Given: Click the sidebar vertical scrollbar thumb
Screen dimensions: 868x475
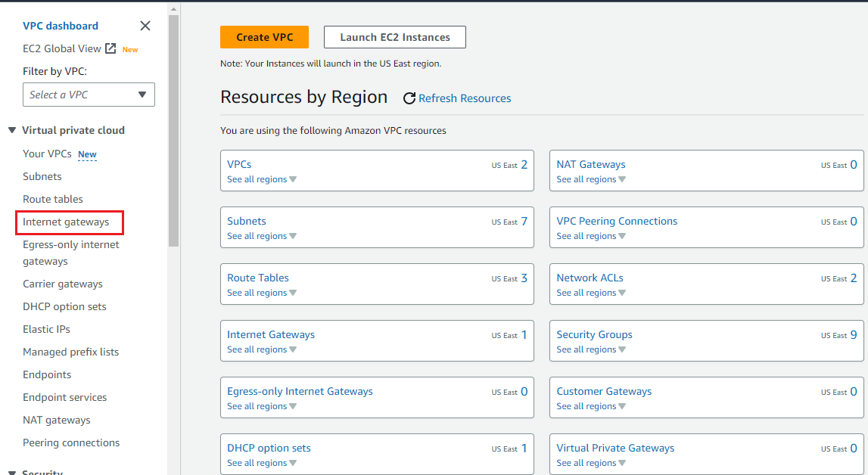Looking at the screenshot, I should click(174, 131).
